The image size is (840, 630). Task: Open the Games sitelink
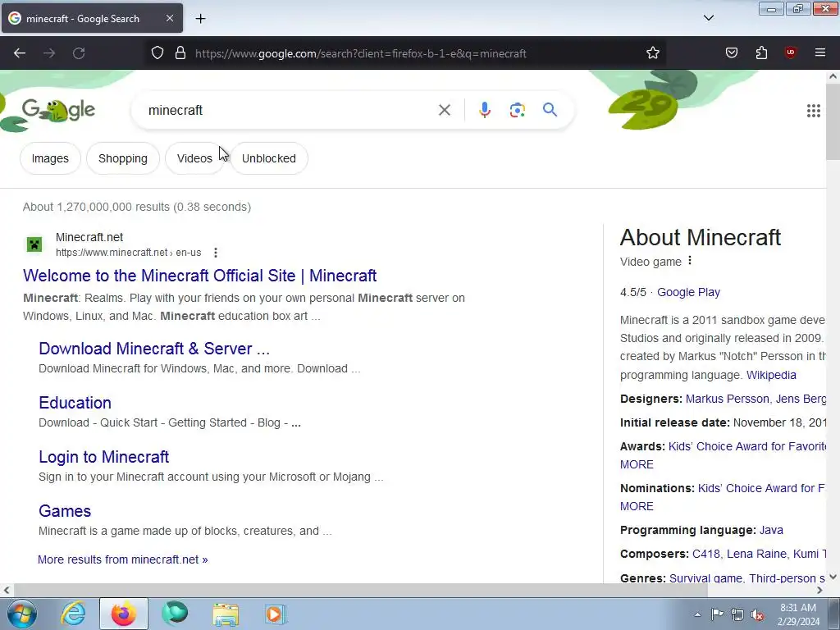coord(65,511)
